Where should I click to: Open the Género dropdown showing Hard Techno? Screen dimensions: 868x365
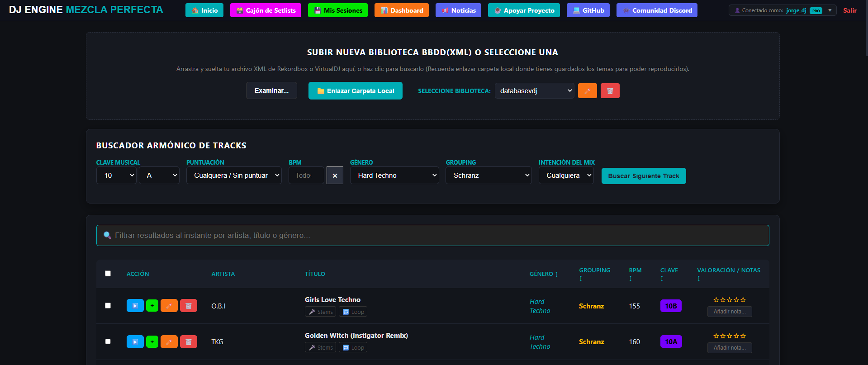394,175
